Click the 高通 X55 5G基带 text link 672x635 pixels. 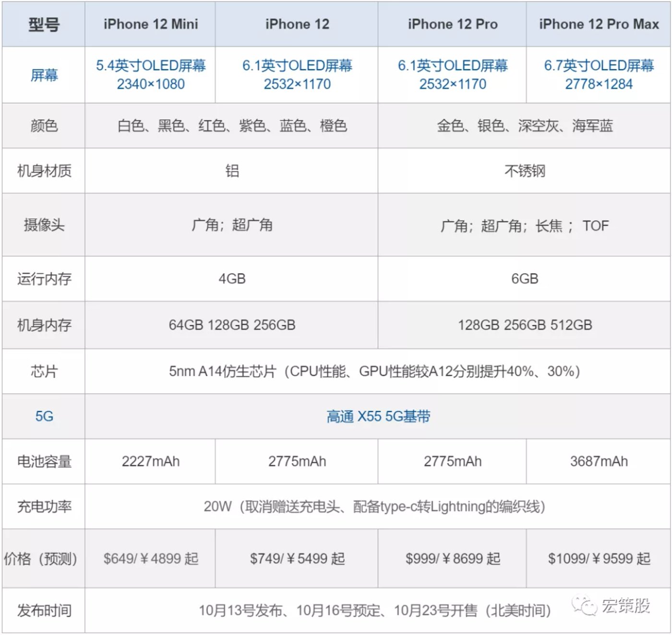(x=378, y=416)
